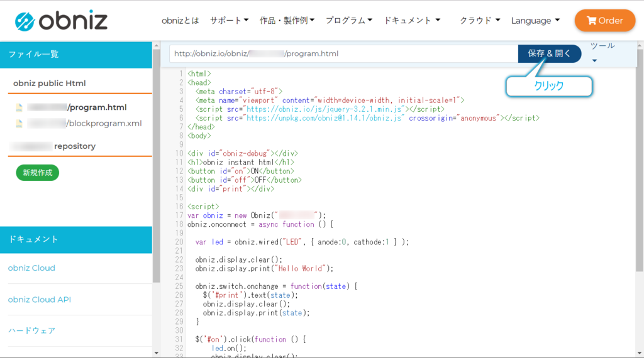Click the page scrollbar thumb on right
This screenshot has width=644, height=358.
click(x=640, y=160)
